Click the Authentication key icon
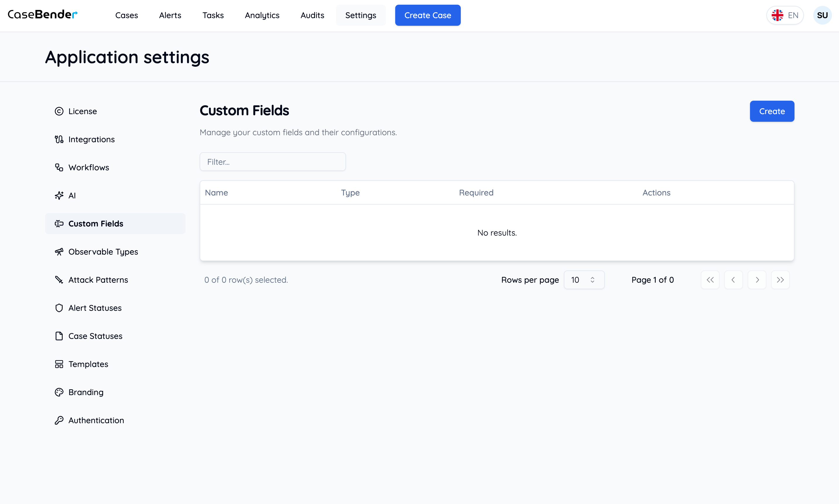 coord(59,421)
